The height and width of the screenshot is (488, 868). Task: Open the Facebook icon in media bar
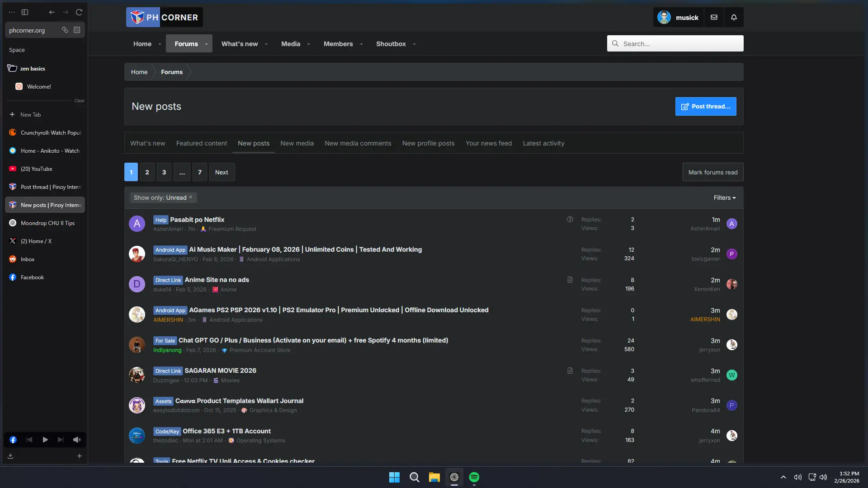click(x=13, y=440)
